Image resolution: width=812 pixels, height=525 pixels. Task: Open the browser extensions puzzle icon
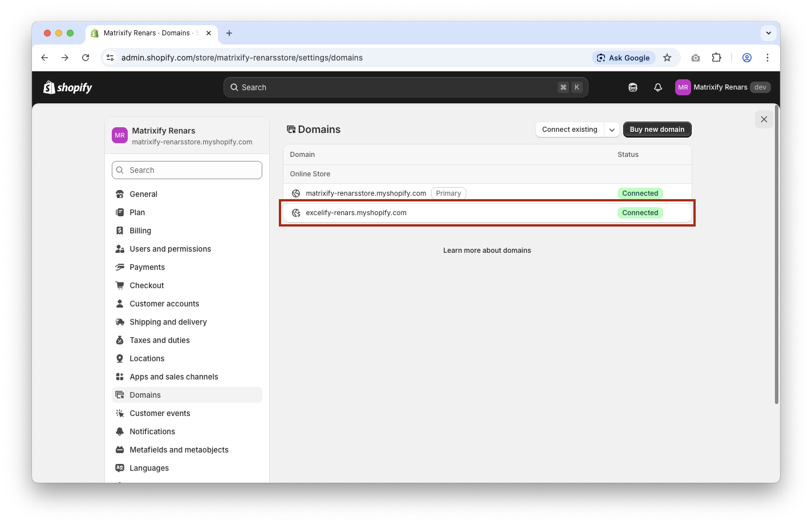pyautogui.click(x=717, y=58)
